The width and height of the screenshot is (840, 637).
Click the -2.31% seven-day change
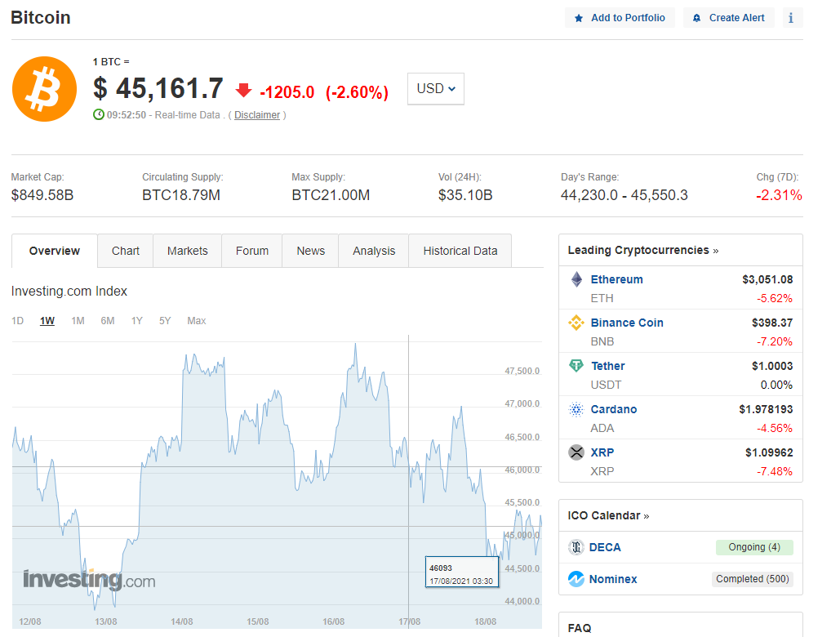point(779,195)
